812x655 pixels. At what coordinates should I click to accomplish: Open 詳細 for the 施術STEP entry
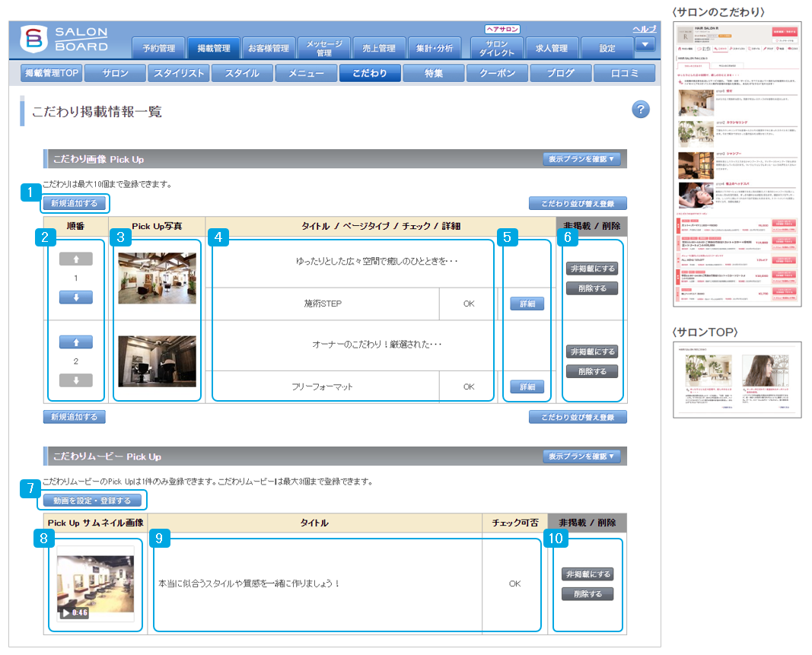(527, 304)
